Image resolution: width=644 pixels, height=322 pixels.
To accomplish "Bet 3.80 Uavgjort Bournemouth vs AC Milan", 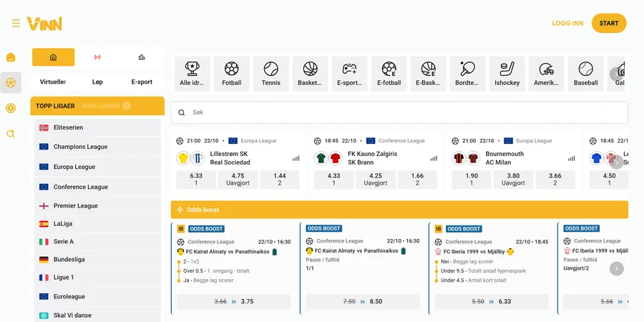I will click(x=513, y=180).
